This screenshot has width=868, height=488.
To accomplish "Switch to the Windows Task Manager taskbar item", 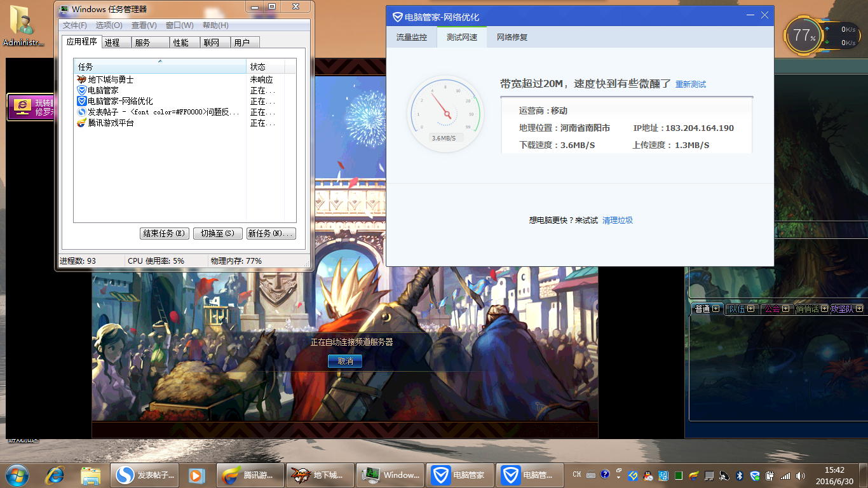I will [x=390, y=475].
